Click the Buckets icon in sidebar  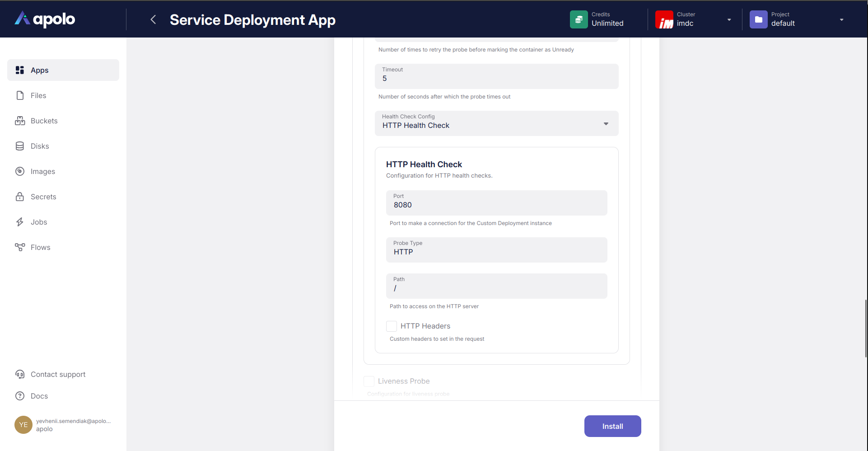point(20,121)
